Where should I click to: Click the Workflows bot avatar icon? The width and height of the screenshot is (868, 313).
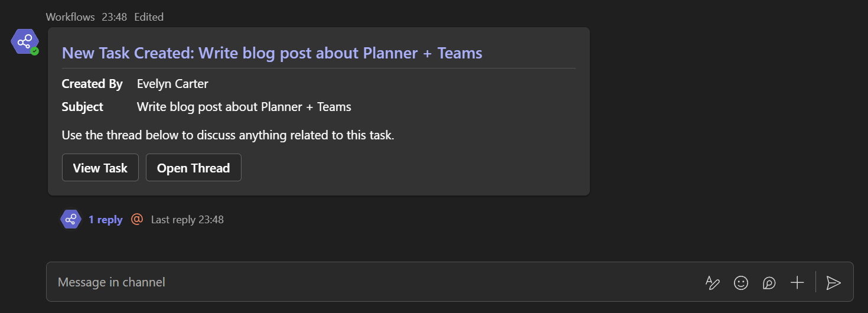pos(25,42)
